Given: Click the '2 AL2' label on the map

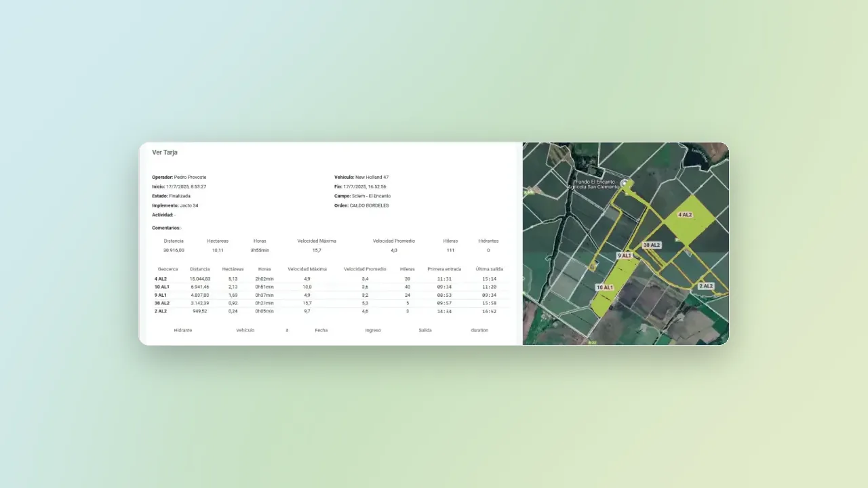Looking at the screenshot, I should pyautogui.click(x=706, y=286).
